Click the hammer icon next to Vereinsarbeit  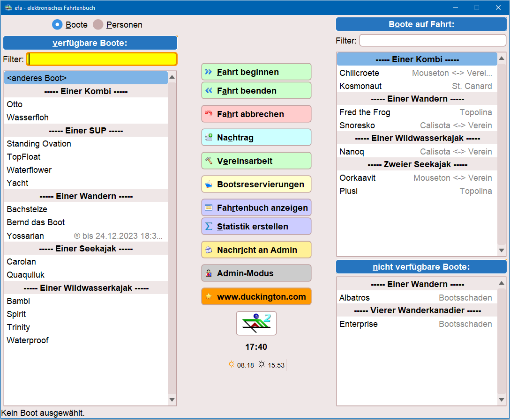click(x=209, y=161)
